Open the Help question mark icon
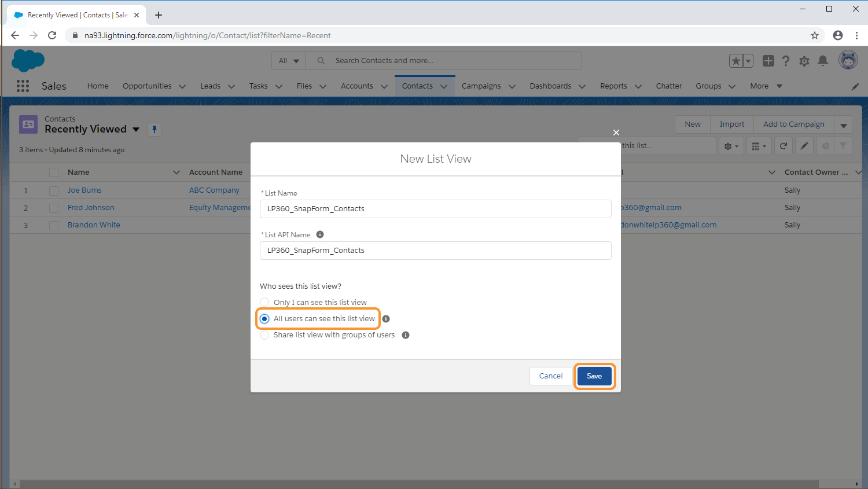Screen dimensions: 868x489 (786, 61)
